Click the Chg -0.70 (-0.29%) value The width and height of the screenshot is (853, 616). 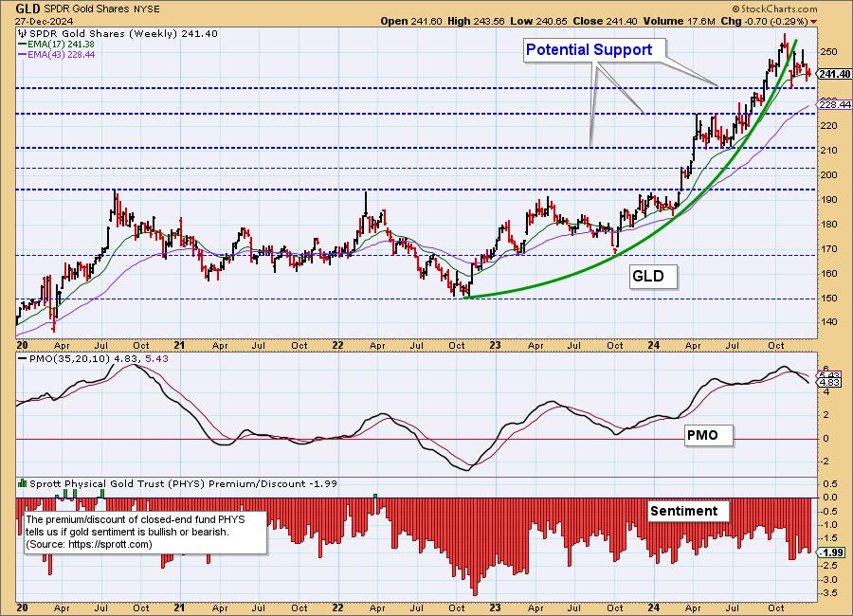pyautogui.click(x=764, y=21)
